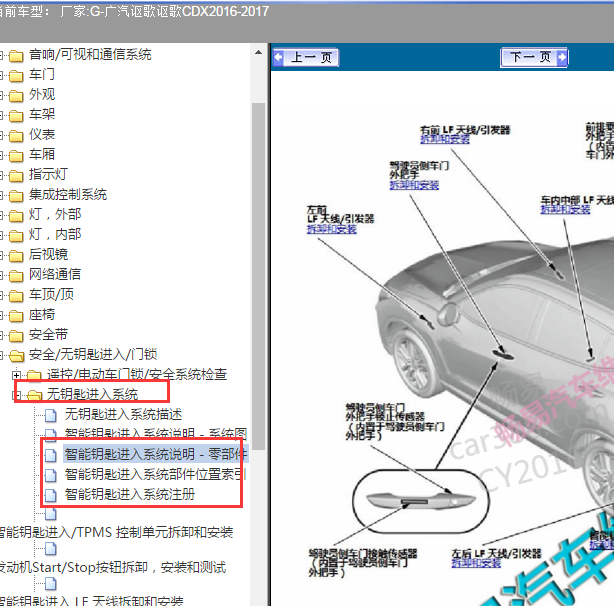Select 遥控/电动车门锁/安全系统检查 label

[137, 374]
